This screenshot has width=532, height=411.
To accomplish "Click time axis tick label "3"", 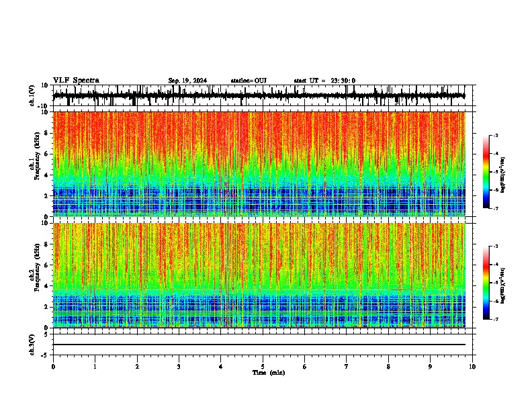I will click(x=179, y=367).
